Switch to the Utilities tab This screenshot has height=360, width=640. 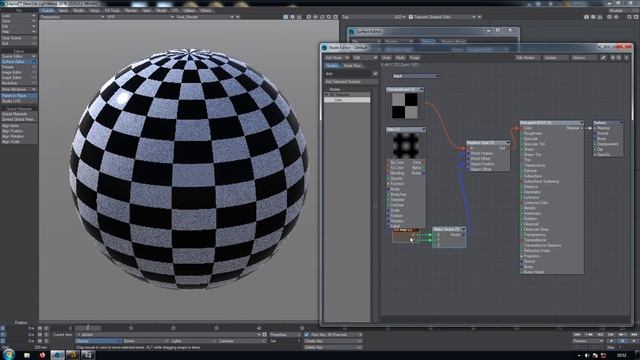pyautogui.click(x=189, y=11)
